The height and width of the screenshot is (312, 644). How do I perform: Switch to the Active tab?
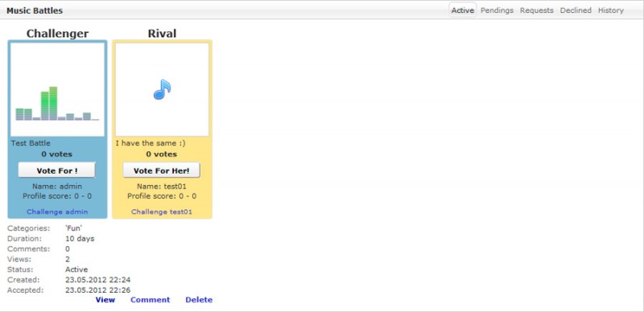[462, 10]
